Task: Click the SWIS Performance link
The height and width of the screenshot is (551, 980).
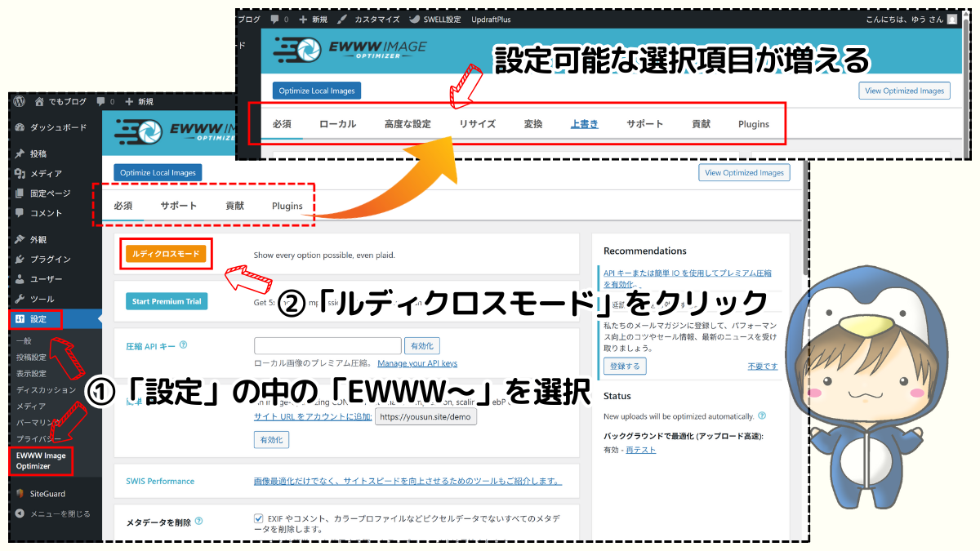Action: (160, 481)
